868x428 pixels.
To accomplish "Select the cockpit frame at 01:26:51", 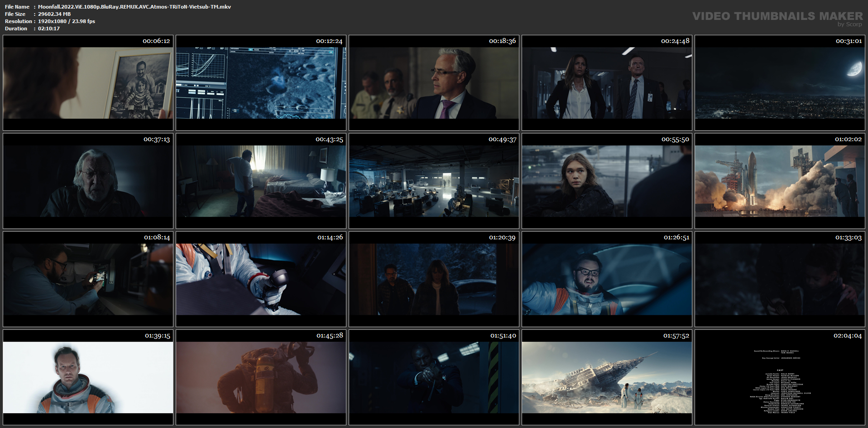I will coord(607,279).
